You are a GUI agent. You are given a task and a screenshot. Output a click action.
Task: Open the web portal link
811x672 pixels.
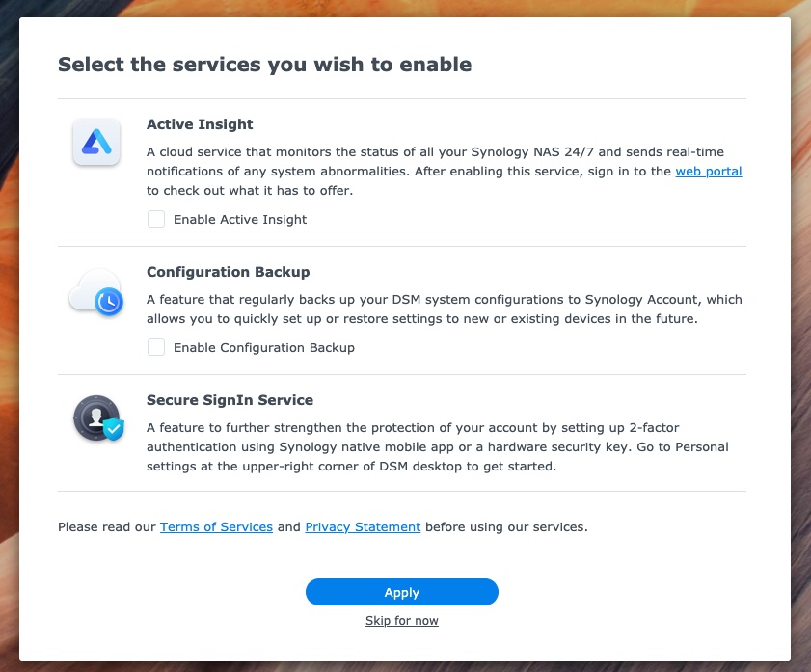tap(709, 171)
